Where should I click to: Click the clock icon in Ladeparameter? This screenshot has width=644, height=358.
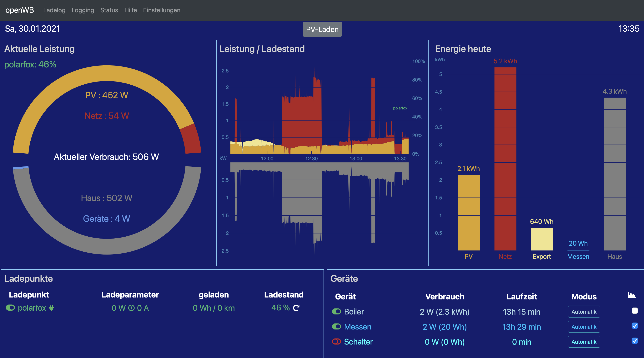tap(131, 308)
